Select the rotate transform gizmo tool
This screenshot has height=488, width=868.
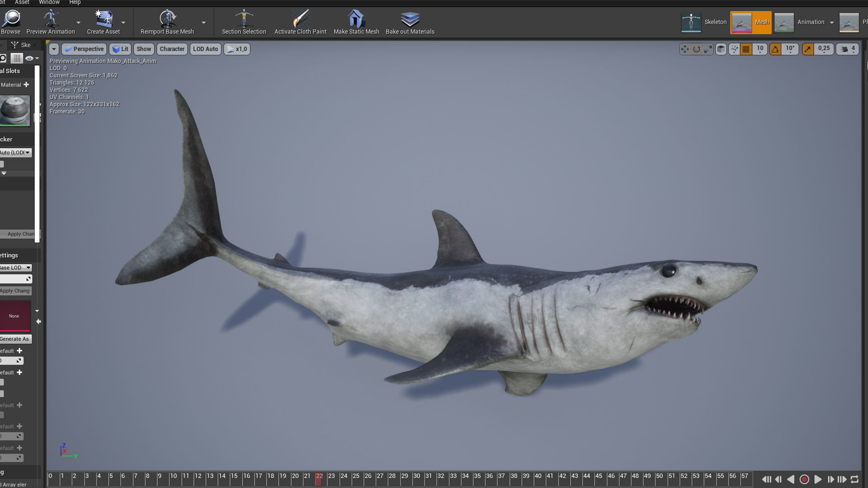click(x=696, y=49)
